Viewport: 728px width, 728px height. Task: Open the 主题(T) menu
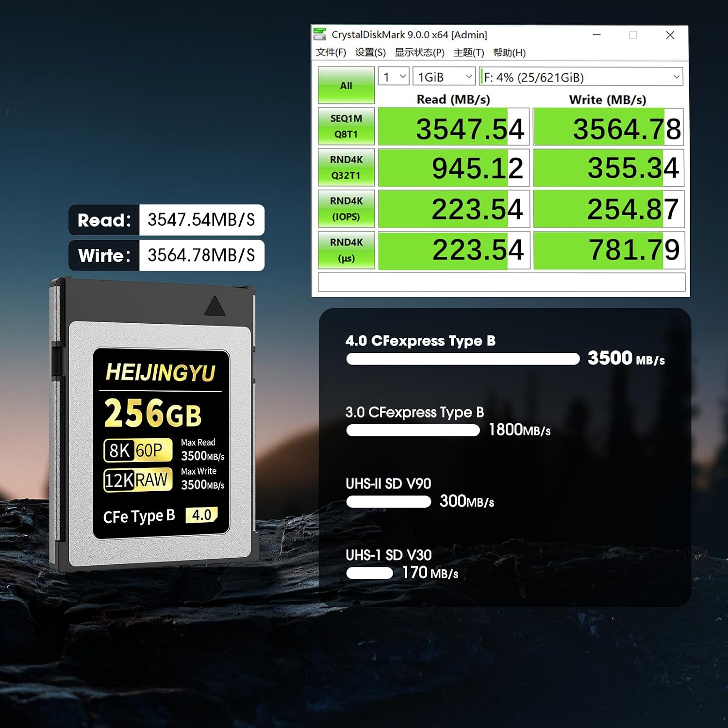point(469,52)
